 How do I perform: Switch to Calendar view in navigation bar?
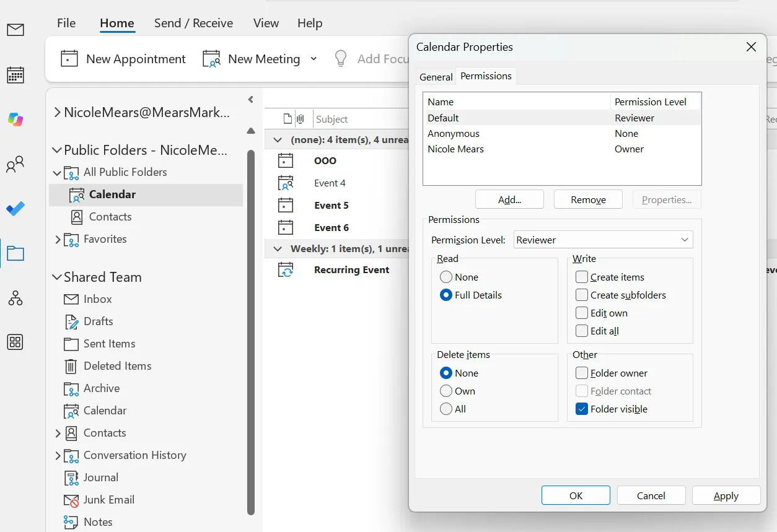tap(15, 75)
